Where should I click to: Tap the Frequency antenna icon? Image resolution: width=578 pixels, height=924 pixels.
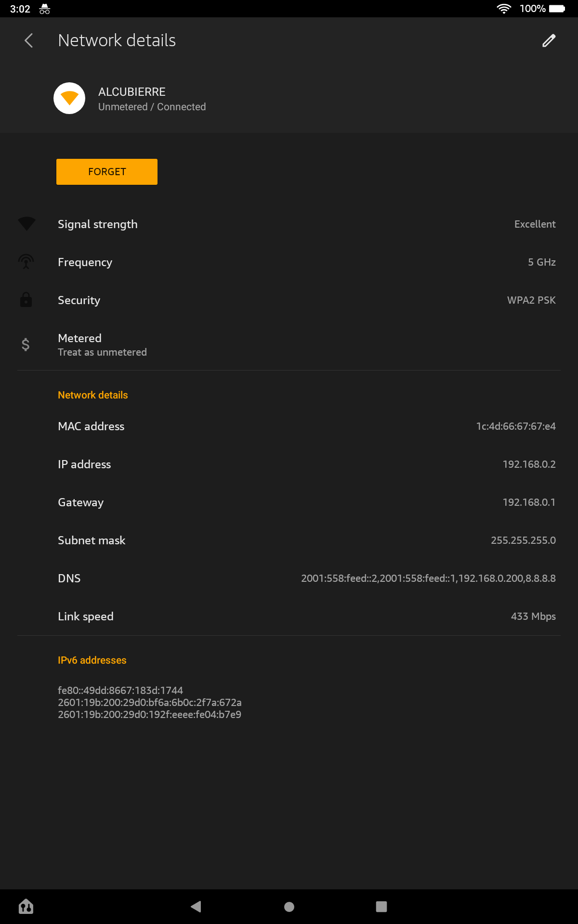point(26,262)
